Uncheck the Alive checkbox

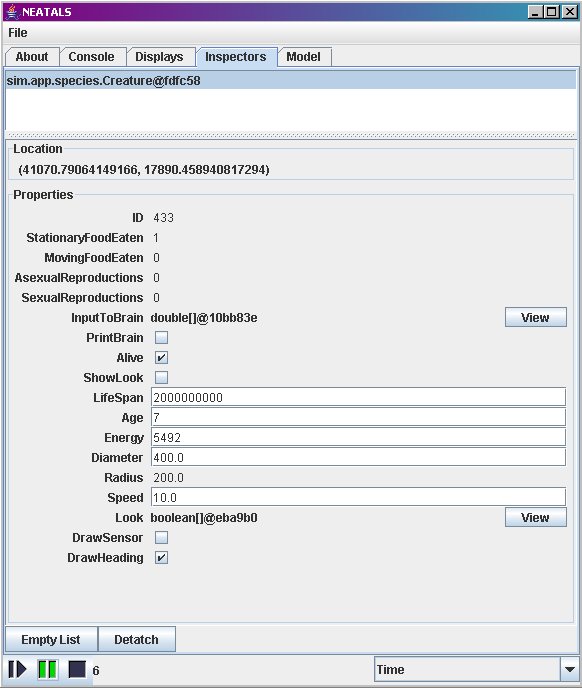click(x=161, y=358)
